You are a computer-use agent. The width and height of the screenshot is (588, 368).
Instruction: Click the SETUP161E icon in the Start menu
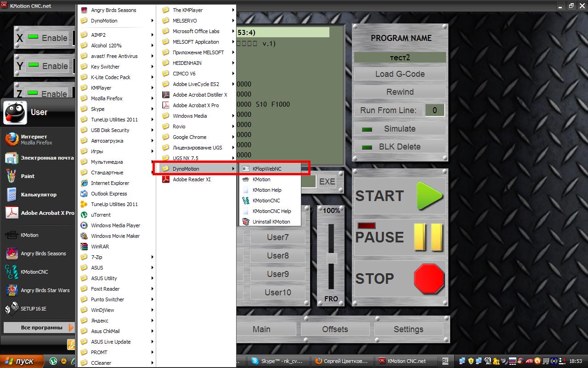11,309
